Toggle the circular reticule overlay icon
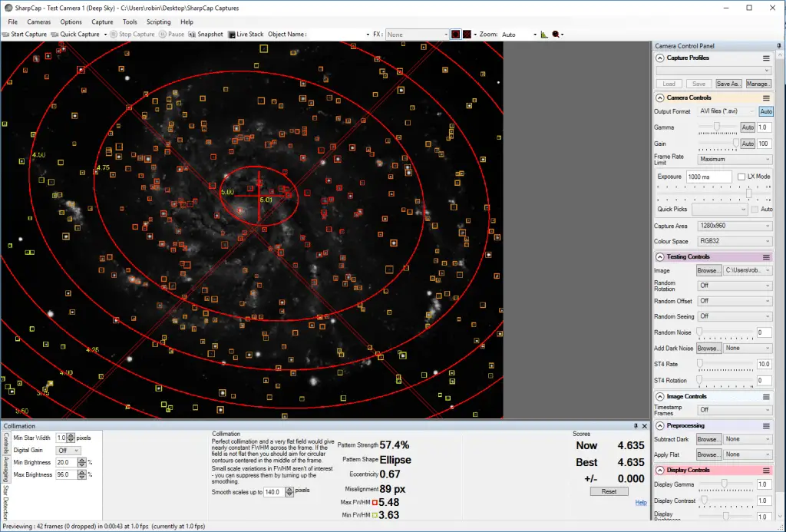Image resolution: width=786 pixels, height=532 pixels. point(455,34)
